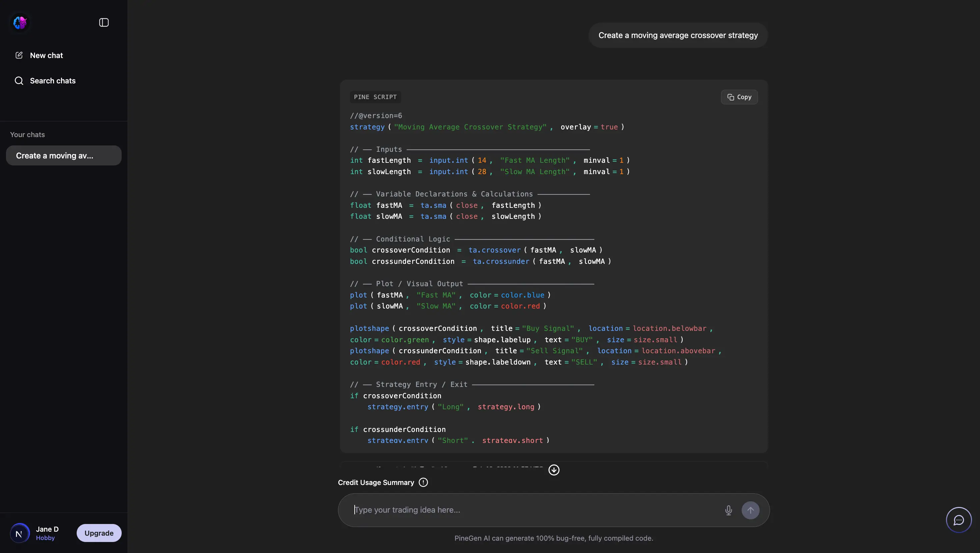This screenshot has height=553, width=980.
Task: Click the trading idea input field
Action: tap(533, 510)
